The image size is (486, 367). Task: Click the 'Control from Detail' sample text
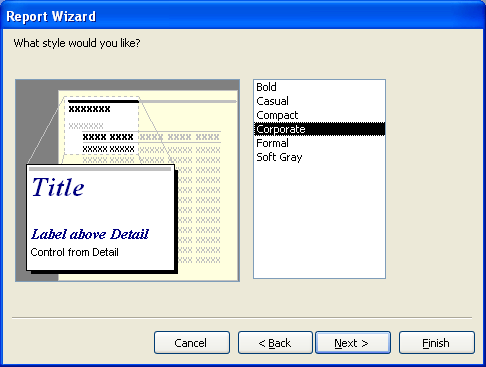pyautogui.click(x=74, y=252)
